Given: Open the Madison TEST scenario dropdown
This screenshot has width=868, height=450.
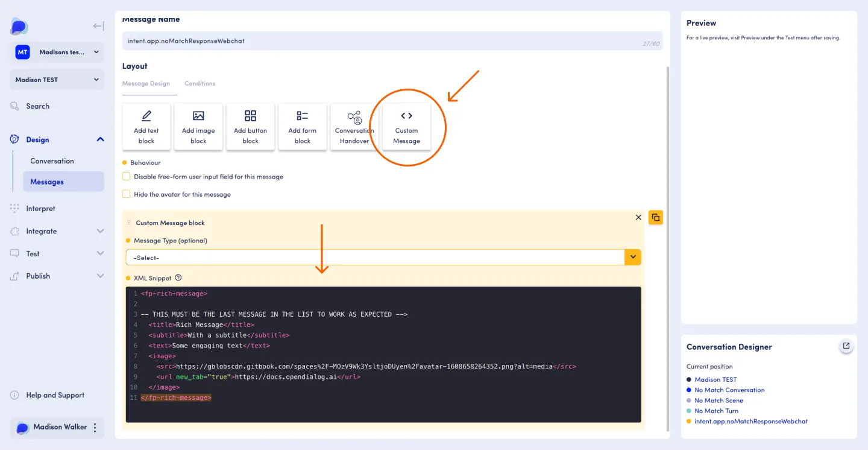Looking at the screenshot, I should pos(57,80).
